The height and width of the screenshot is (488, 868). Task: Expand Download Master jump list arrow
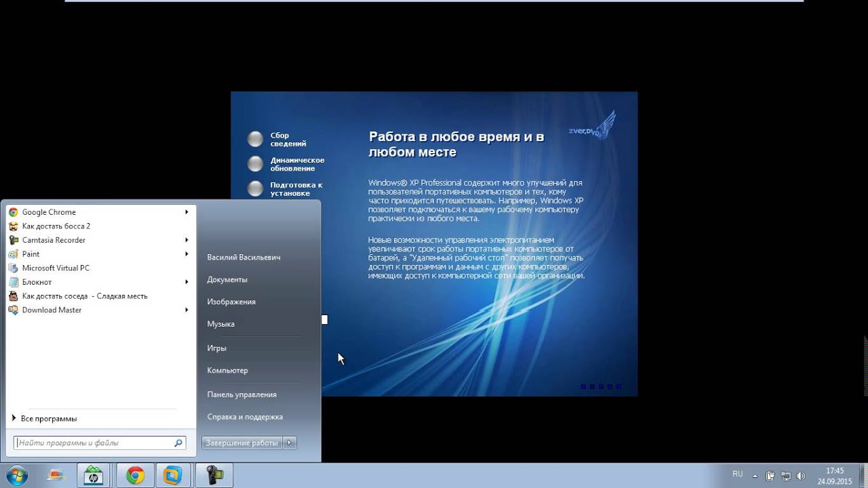tap(186, 310)
